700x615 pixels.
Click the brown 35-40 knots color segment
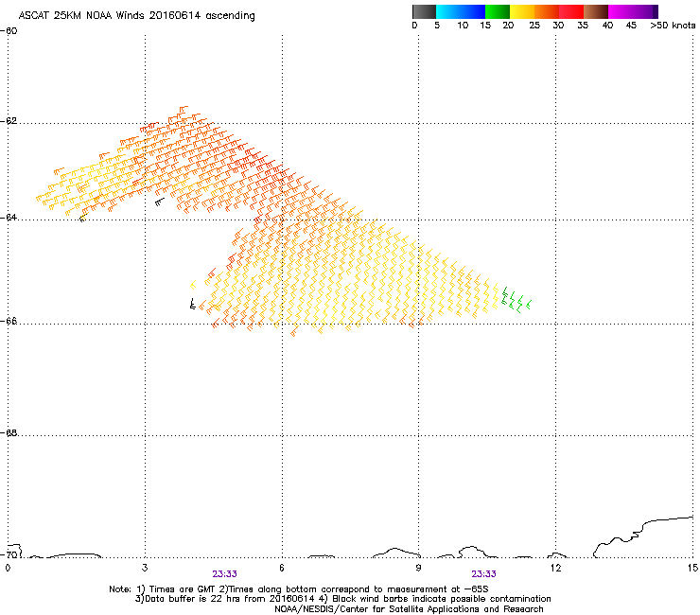coord(596,11)
